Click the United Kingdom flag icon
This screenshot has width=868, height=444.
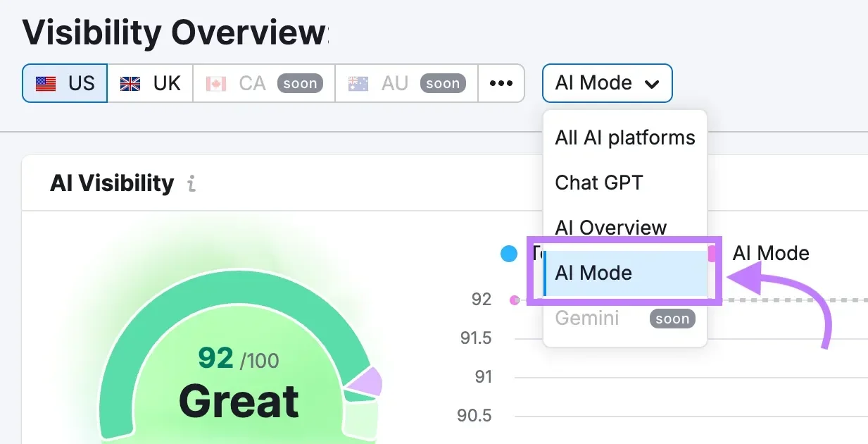pos(130,84)
